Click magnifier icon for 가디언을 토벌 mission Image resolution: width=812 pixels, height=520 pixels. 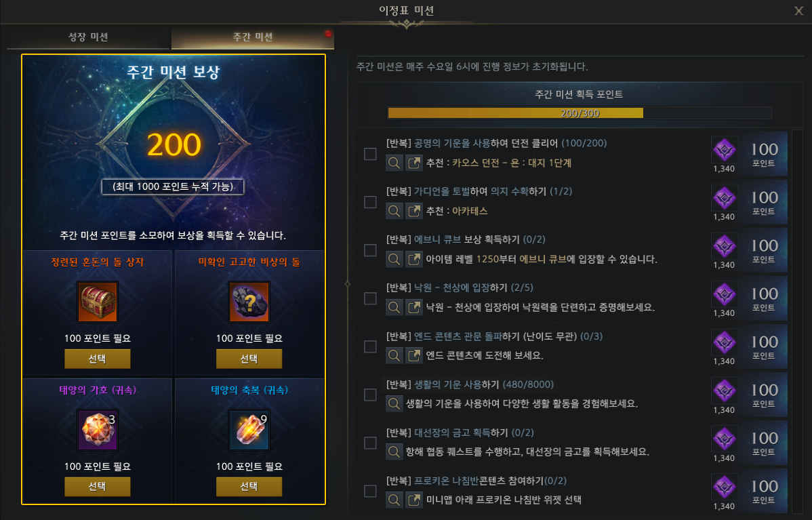[394, 211]
